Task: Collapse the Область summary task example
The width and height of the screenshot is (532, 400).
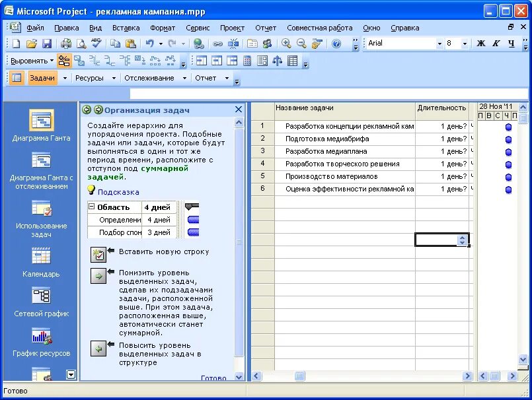Action: 91,207
